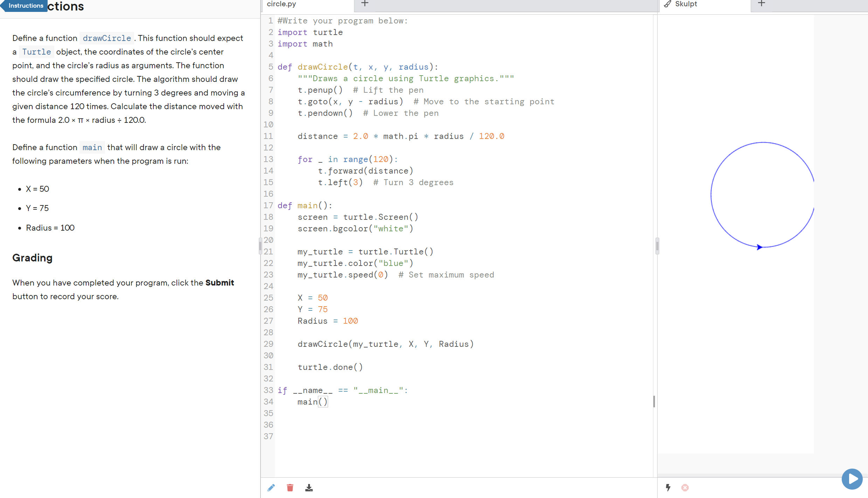Viewport: 868px width, 498px height.
Task: Edit the file name using the pencil icon
Action: point(271,488)
